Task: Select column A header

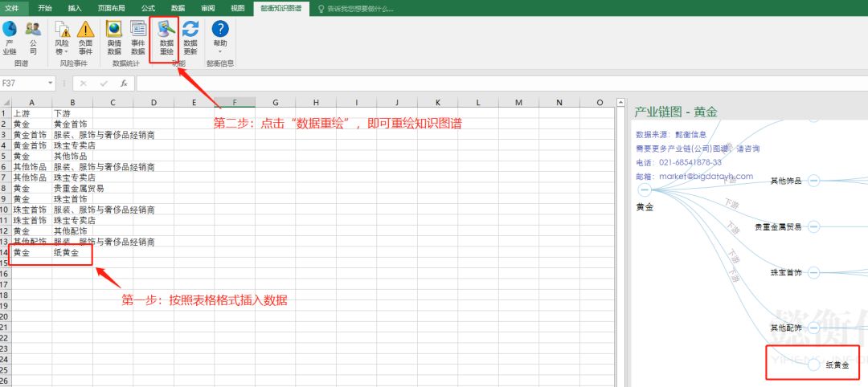Action: (x=31, y=102)
